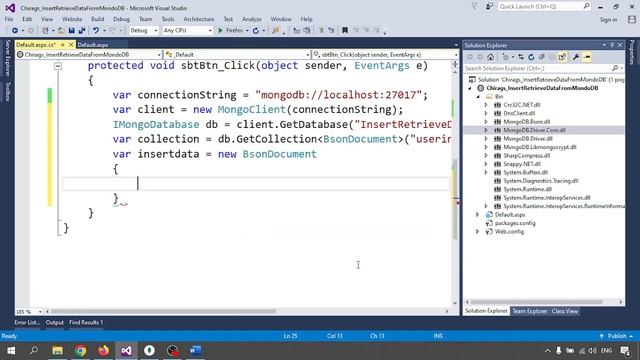Click Sync with Active Document icon

tap(521, 57)
